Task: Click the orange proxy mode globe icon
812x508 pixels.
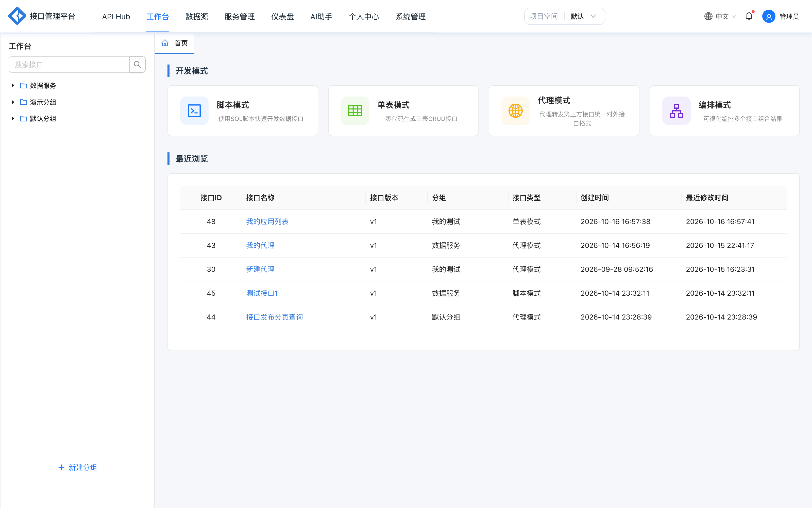Action: pyautogui.click(x=515, y=111)
